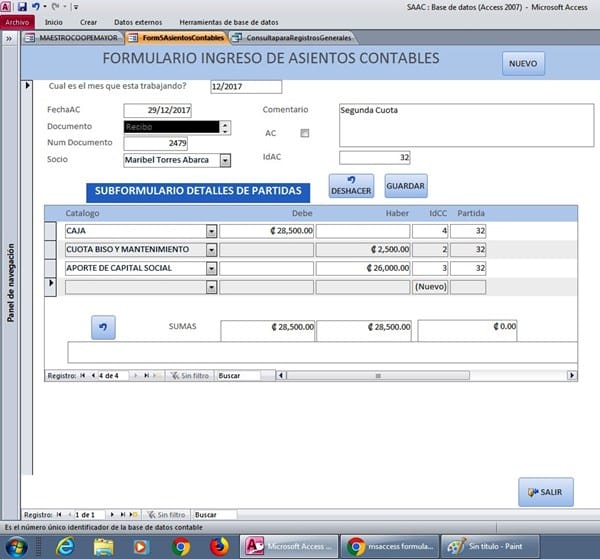Click the Save icon in quick access toolbar
The image size is (600, 559).
click(22, 6)
